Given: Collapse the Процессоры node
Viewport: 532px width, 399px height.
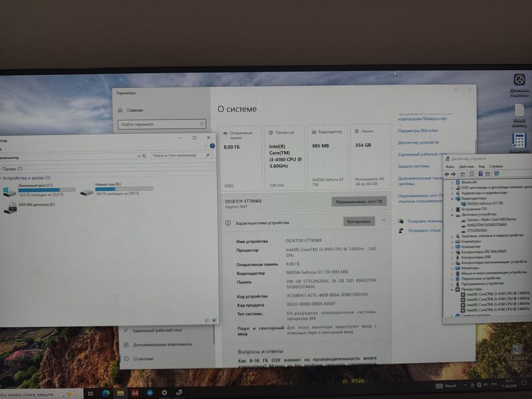Looking at the screenshot, I should pos(452,290).
